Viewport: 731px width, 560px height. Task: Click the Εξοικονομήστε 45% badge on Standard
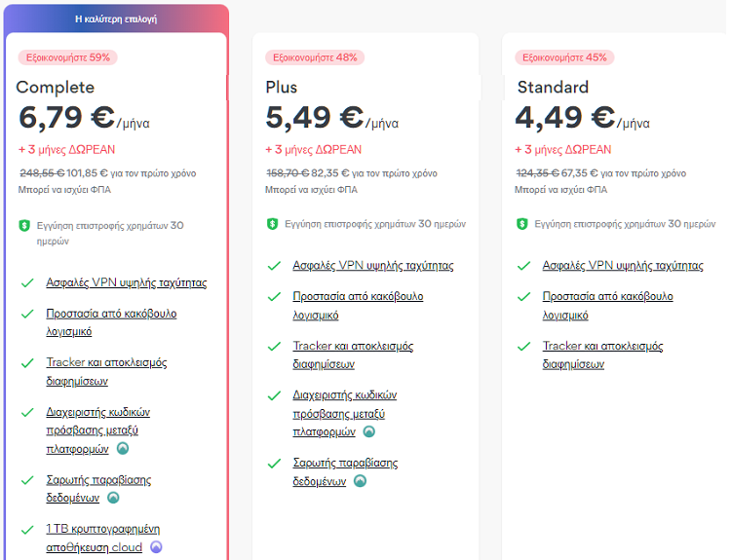pyautogui.click(x=564, y=57)
